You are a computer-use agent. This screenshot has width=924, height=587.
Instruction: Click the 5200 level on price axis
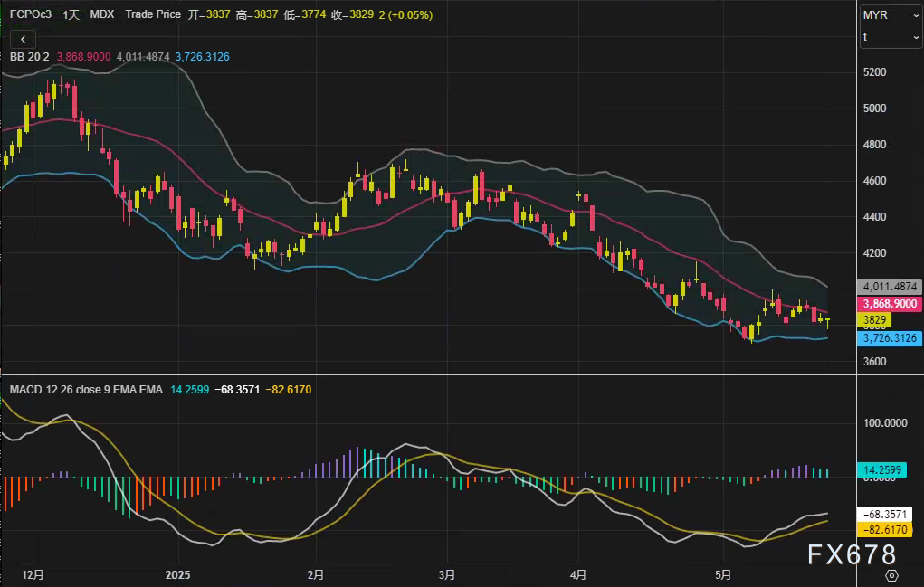point(876,72)
